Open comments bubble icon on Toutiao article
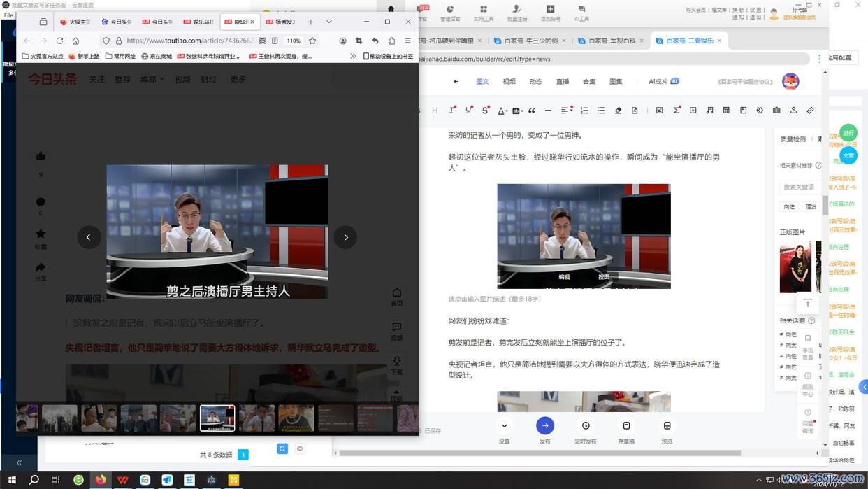The image size is (868, 489). click(x=41, y=202)
